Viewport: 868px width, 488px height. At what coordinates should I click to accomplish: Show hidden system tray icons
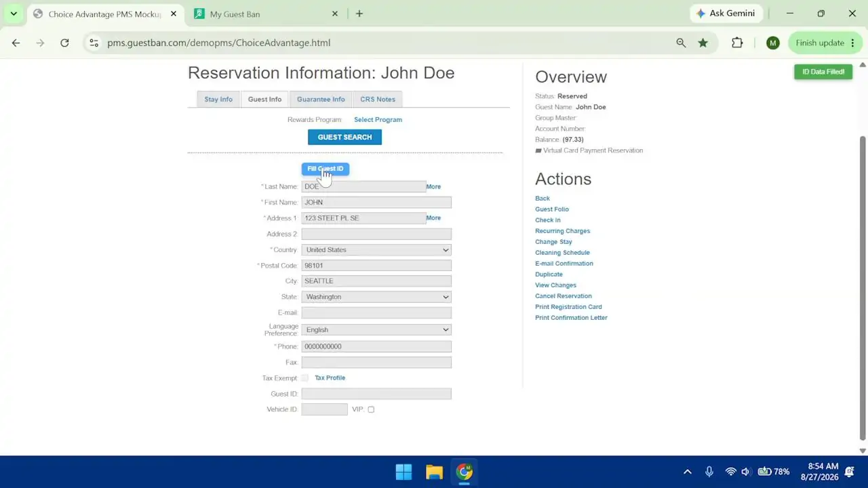coord(688,472)
